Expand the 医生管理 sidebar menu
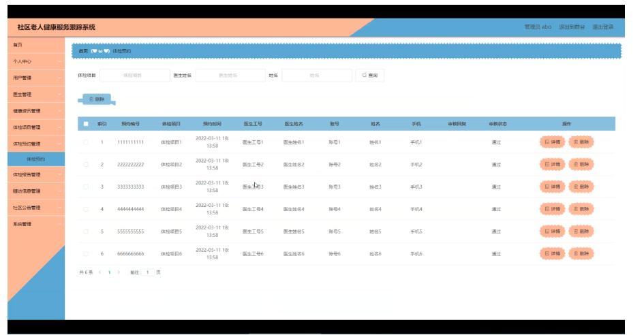The image size is (644, 335). coord(36,94)
